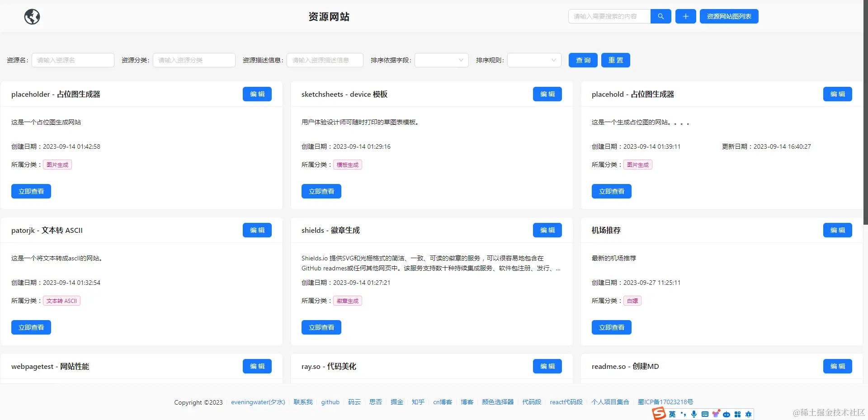The image size is (868, 420).
Task: Edit the ray.so 代码美化 card
Action: click(x=547, y=366)
